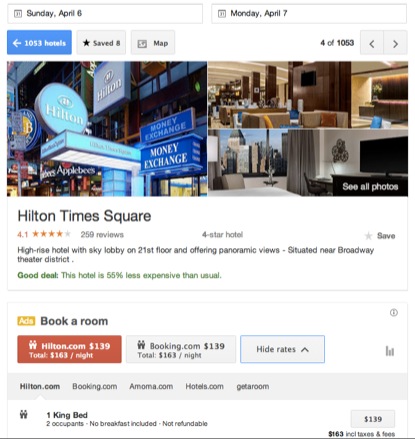The height and width of the screenshot is (439, 415).
Task: Select the Hotels.com rates tab
Action: click(204, 386)
